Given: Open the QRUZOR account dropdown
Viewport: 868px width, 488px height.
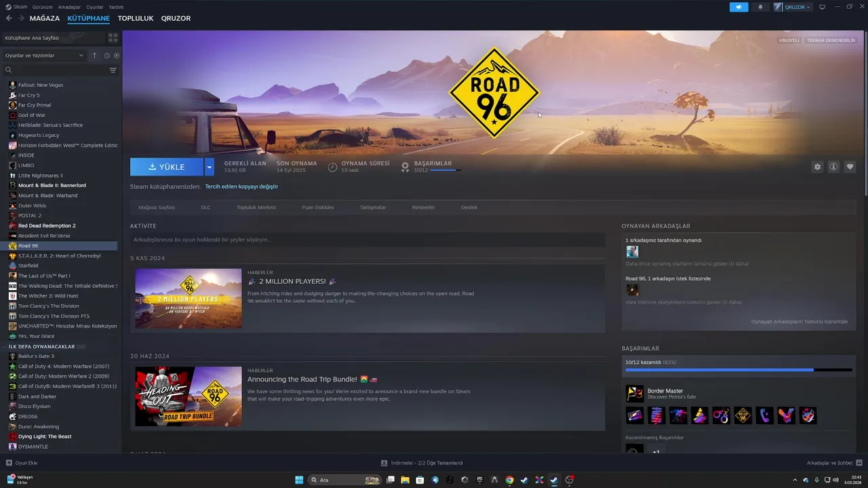Looking at the screenshot, I should click(x=792, y=7).
